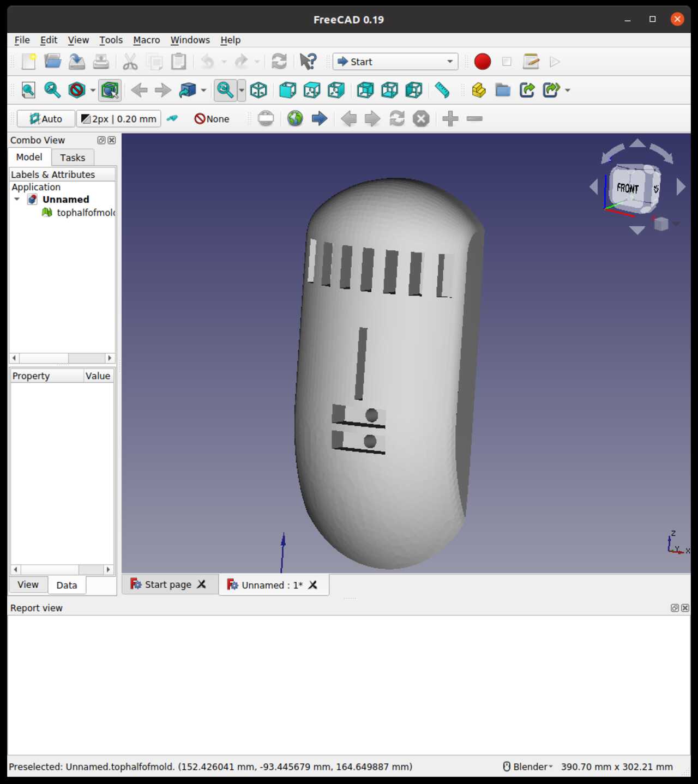Switch to the Tasks tab
This screenshot has width=698, height=784.
tap(73, 158)
